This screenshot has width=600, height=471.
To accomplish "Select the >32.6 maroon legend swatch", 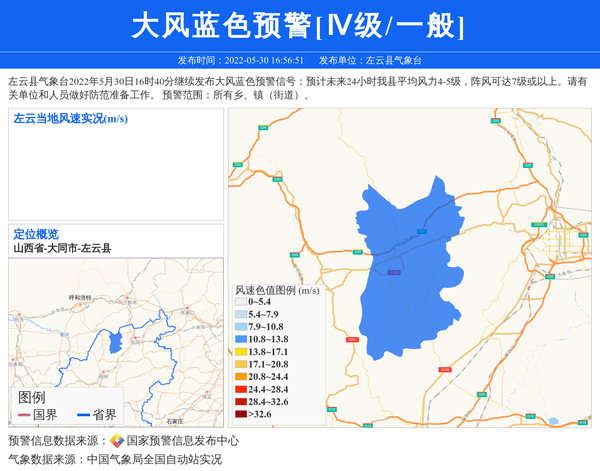I will [x=241, y=414].
